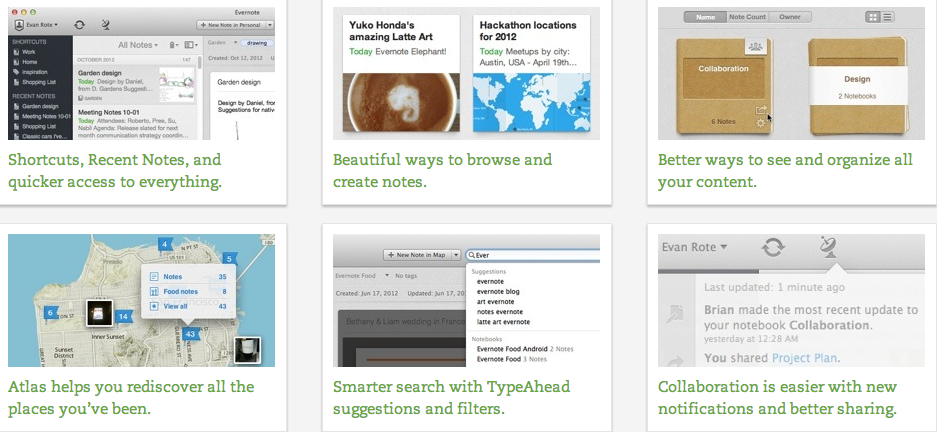Screen dimensions: 937x432
Task: Select the 'latte art evernote' suggestion
Action: point(503,322)
